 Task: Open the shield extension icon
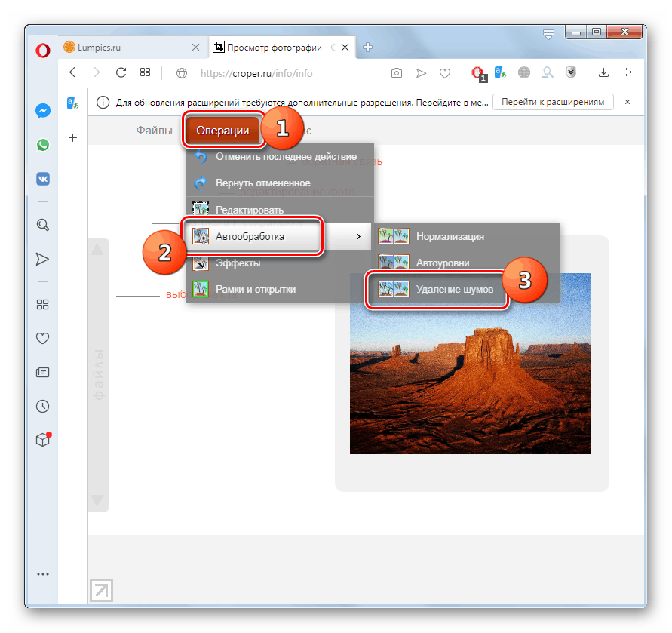pos(570,73)
